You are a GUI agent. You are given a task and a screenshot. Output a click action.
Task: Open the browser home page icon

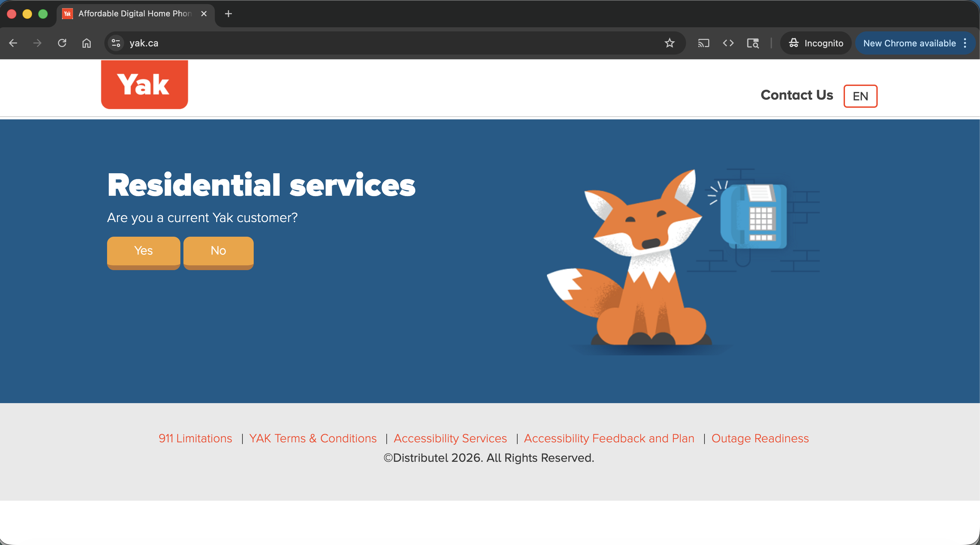coord(87,43)
